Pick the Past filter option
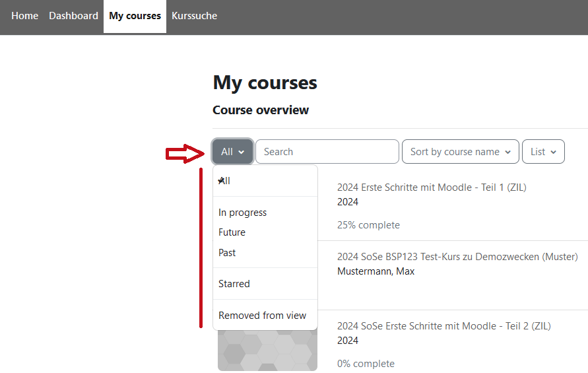The height and width of the screenshot is (373, 588). (x=227, y=253)
